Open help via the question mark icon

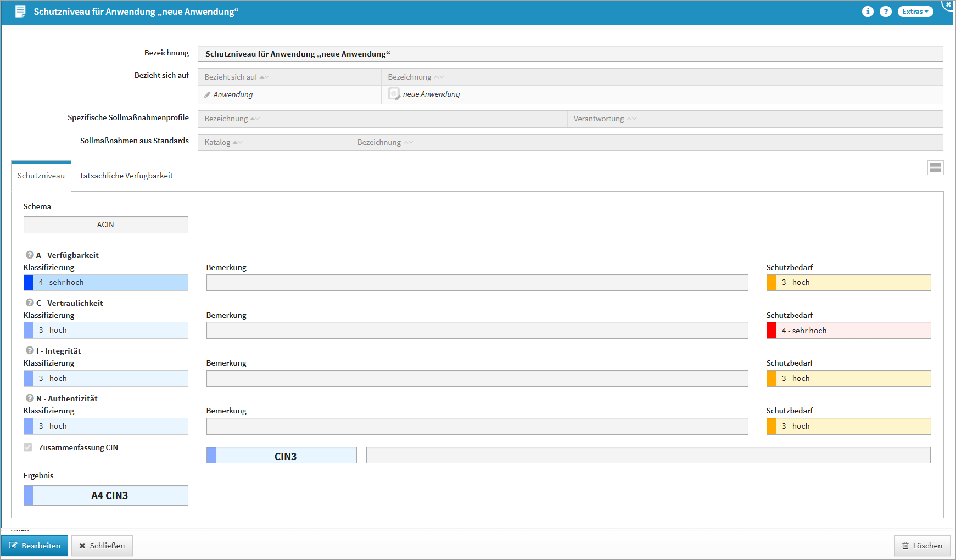pos(886,12)
